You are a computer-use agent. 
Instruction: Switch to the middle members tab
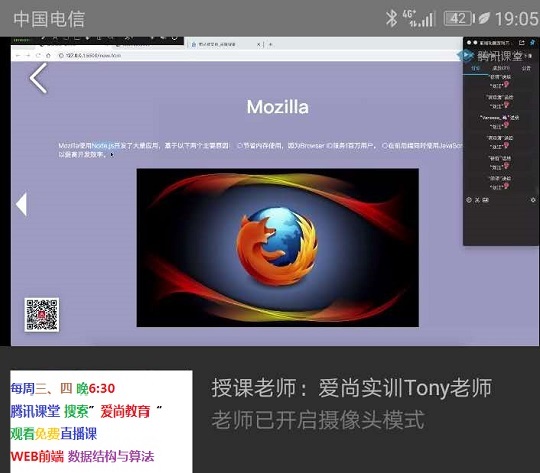point(501,68)
